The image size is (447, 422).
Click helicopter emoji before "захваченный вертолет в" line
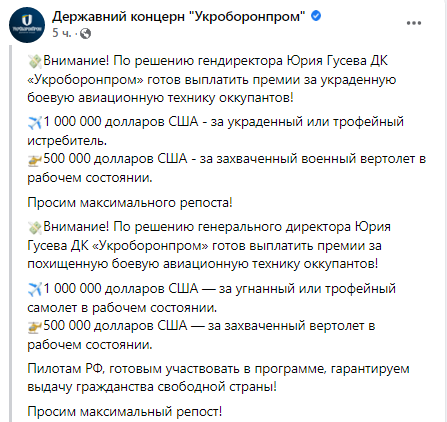[35, 327]
